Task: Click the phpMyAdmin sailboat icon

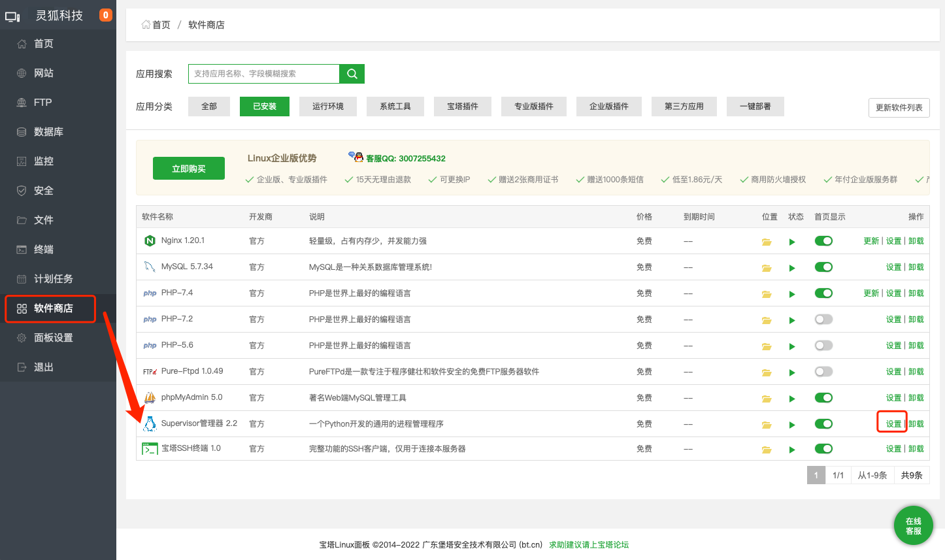Action: (150, 397)
